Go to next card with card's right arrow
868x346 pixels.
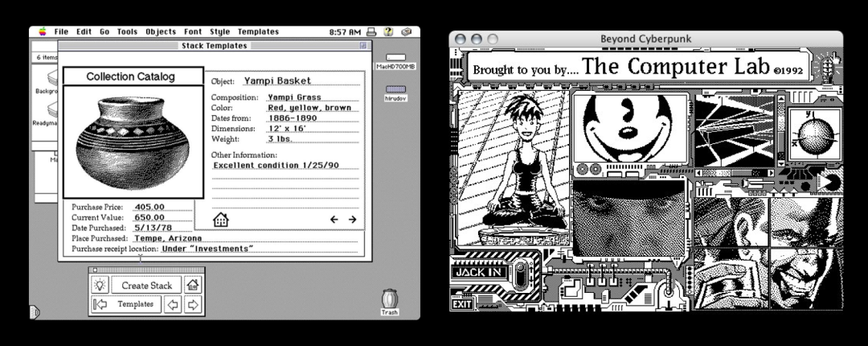[x=352, y=220]
